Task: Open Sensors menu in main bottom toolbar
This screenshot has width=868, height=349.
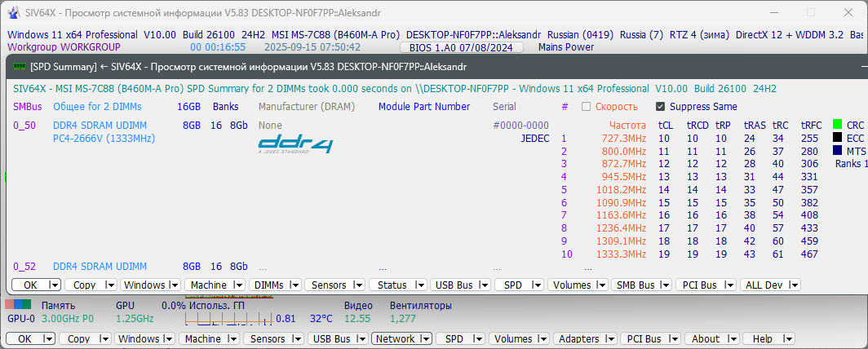Action: [273, 339]
